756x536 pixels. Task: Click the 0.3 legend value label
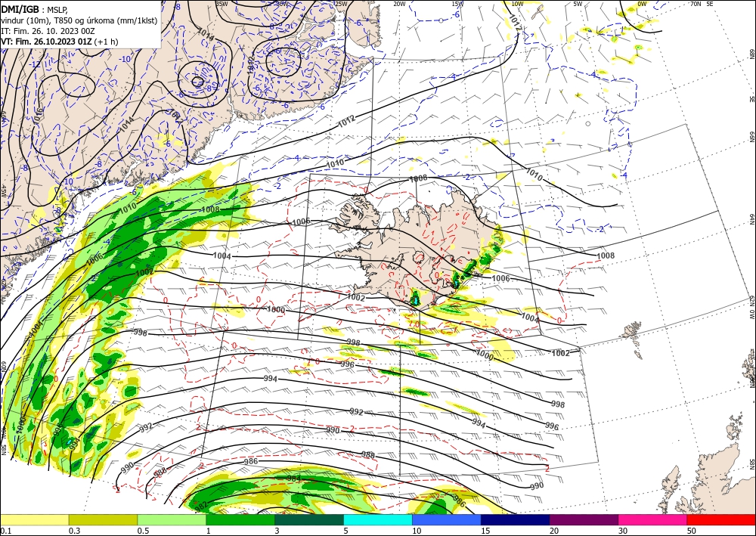[x=74, y=531]
